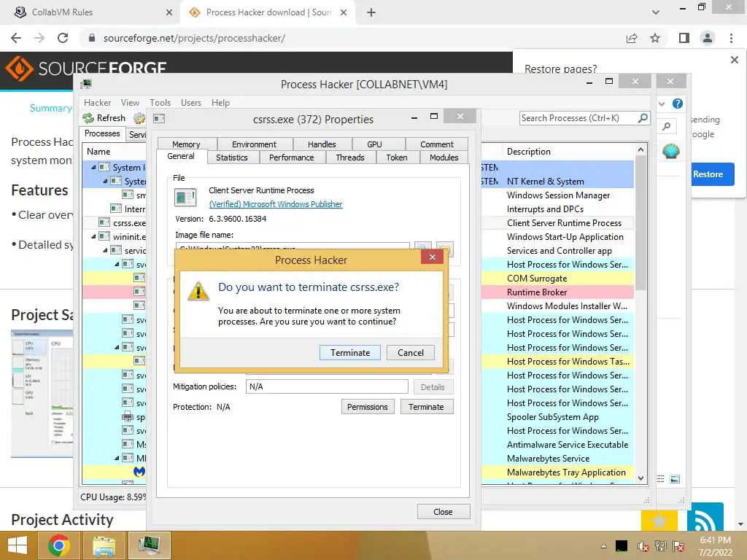747x560 pixels.
Task: Click scroll up arrow of process list
Action: [x=640, y=149]
